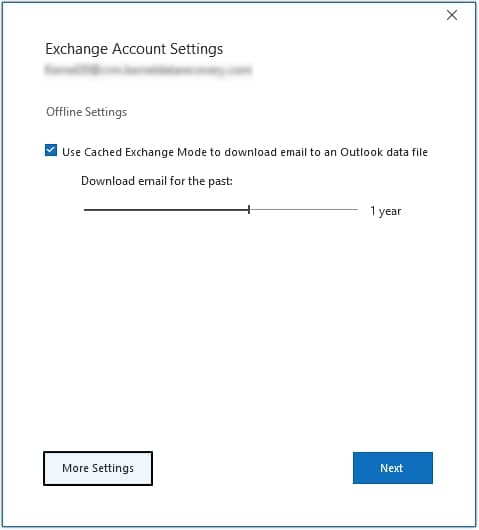Open the More Settings button
Screen dimensions: 479x530
[98, 468]
